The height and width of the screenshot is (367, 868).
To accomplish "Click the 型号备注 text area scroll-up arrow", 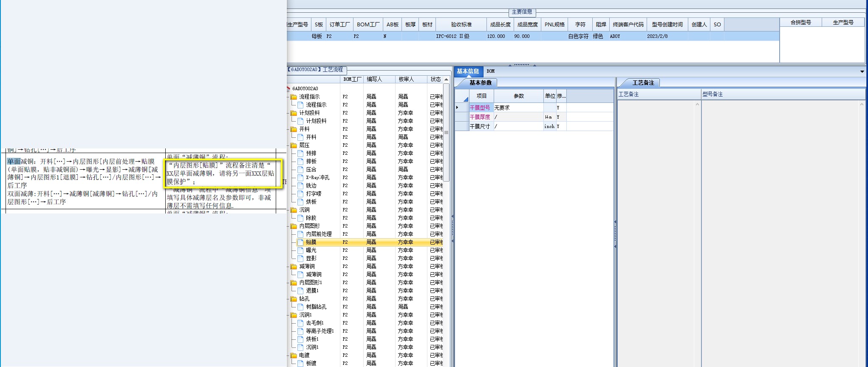I will [x=862, y=104].
